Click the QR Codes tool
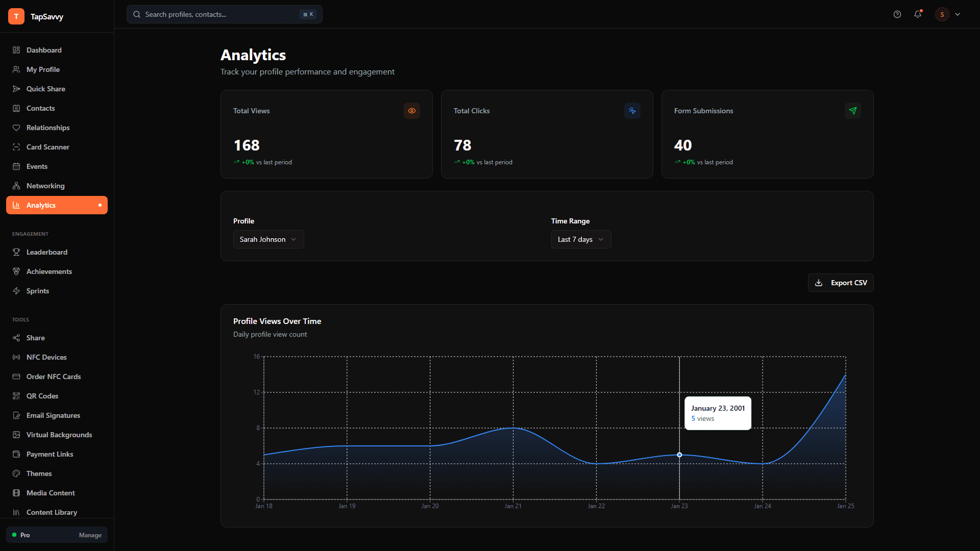Viewport: 980px width, 551px height. pos(41,396)
